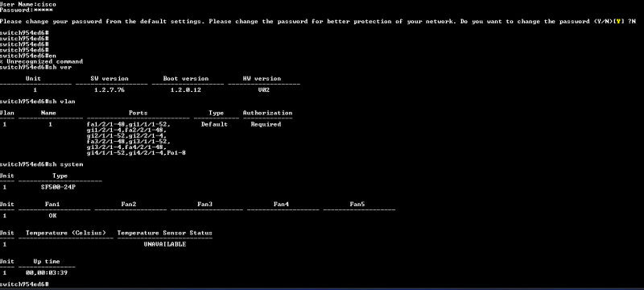Viewport: 644px width, 290px height.
Task: Click the 'Fan2' column header
Action: click(129, 204)
